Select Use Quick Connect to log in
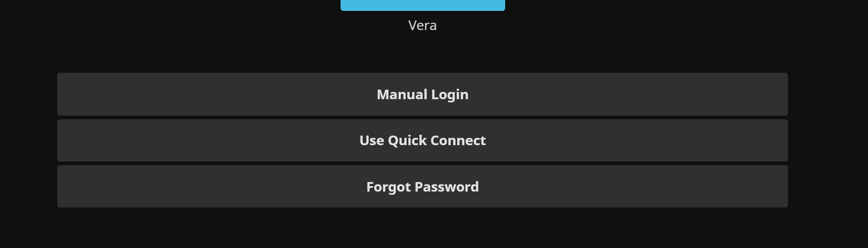The width and height of the screenshot is (868, 248). click(422, 141)
